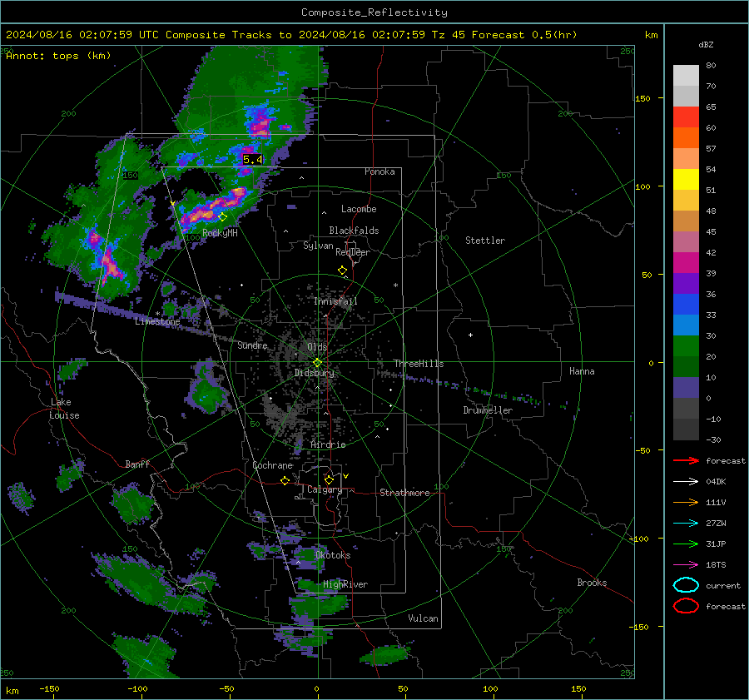Click the Hanna city label
749x700 pixels.
(582, 371)
